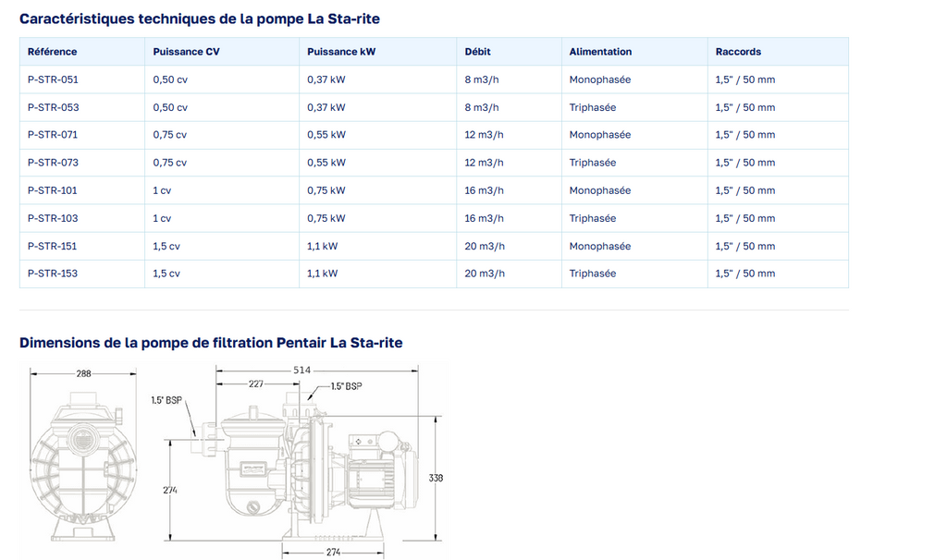Screen dimensions: 947x560
Task: Click 20 m3/h in P-STR-151 row
Action: click(x=485, y=246)
